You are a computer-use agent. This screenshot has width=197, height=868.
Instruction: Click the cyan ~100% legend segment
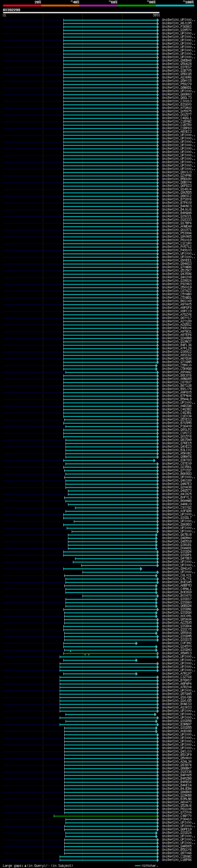175,6
